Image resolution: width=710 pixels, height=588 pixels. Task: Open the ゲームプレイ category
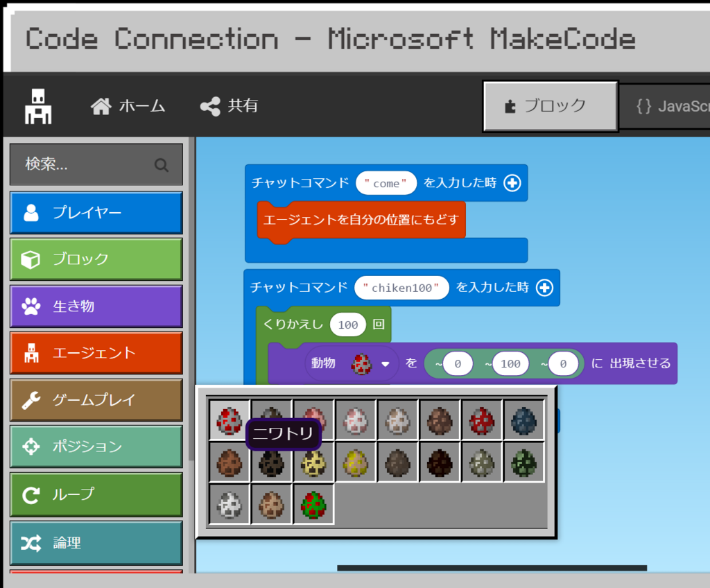pyautogui.click(x=96, y=400)
